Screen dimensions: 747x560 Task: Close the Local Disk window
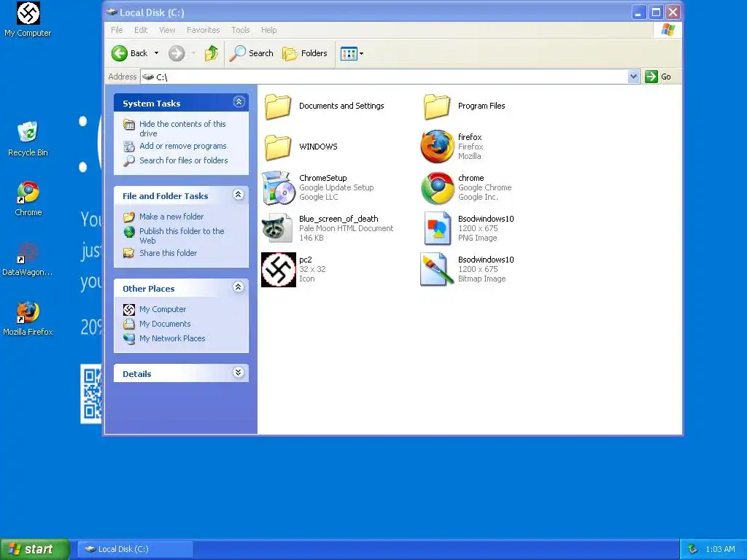pyautogui.click(x=673, y=12)
